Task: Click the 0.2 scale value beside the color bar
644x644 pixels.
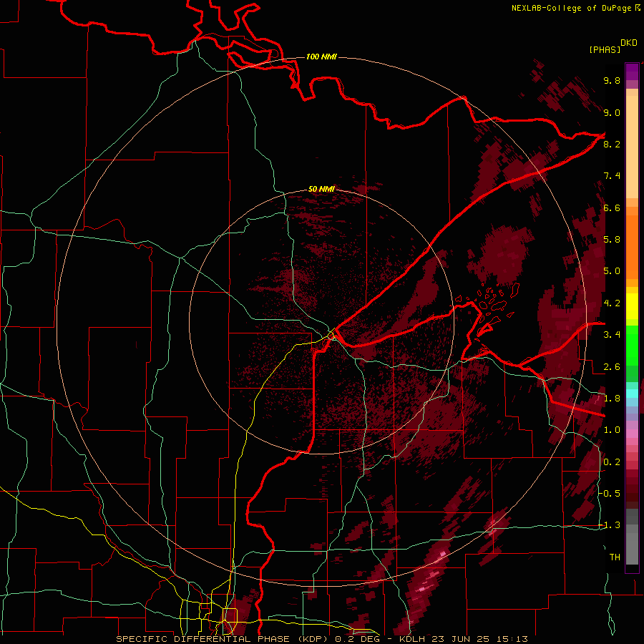Action: point(612,462)
